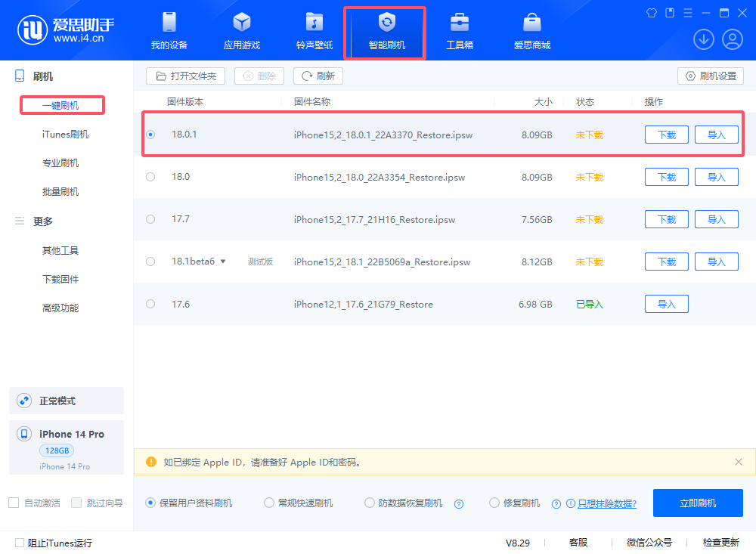Click the skin shirt icon in title bar
This screenshot has width=756, height=554.
click(652, 13)
